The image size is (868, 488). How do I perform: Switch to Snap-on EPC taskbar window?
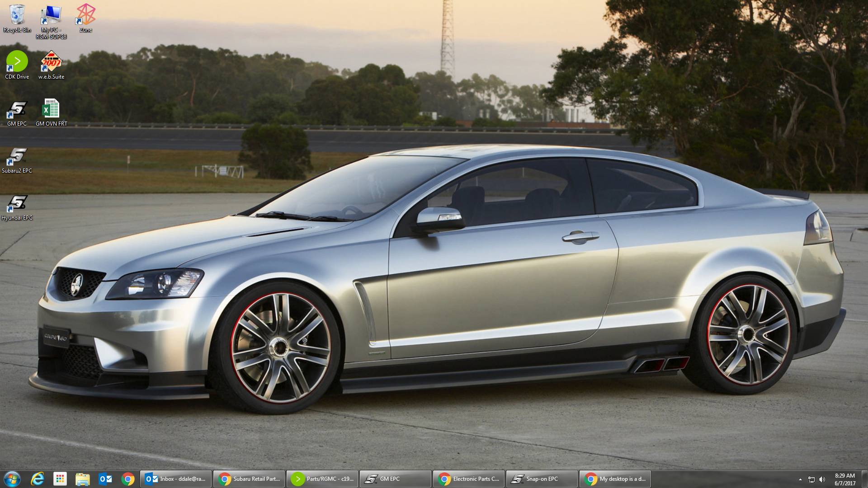542,479
